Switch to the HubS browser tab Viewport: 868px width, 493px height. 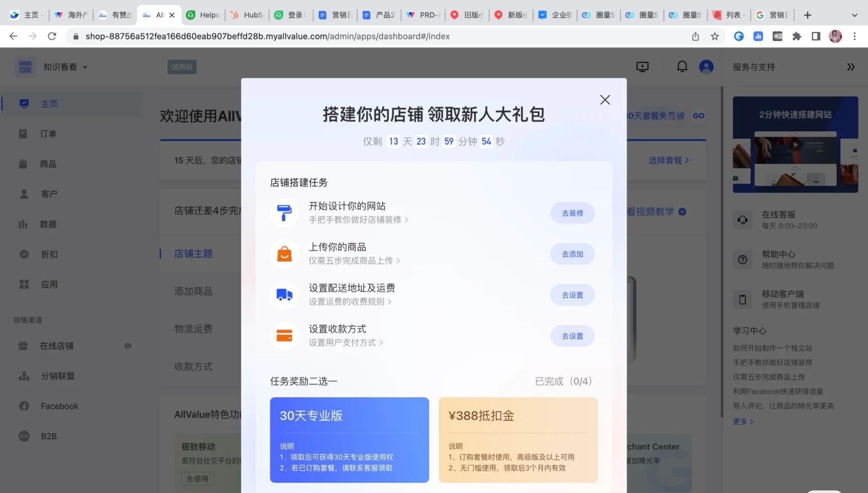tap(247, 15)
